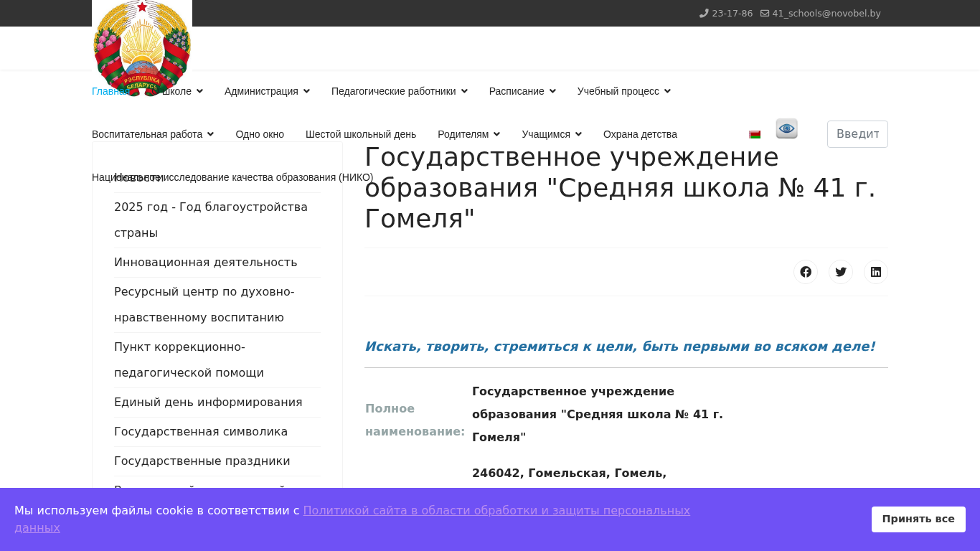
Task: Click the Belarus coat of arms logo
Action: [142, 47]
